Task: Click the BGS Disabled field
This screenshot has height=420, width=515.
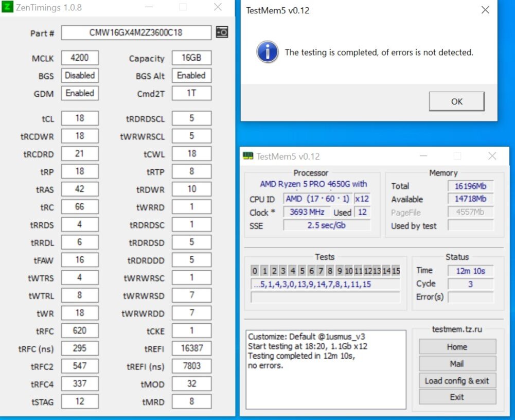Action: 80,76
